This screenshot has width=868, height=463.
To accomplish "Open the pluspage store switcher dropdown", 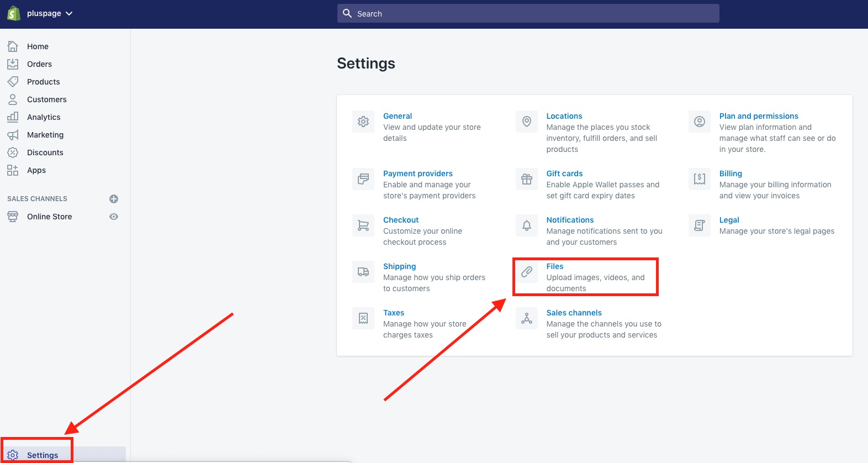I will click(x=50, y=13).
